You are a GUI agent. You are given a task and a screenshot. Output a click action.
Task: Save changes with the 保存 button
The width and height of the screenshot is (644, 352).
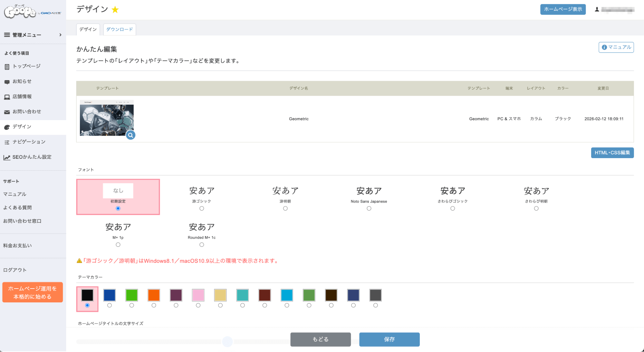pos(389,339)
